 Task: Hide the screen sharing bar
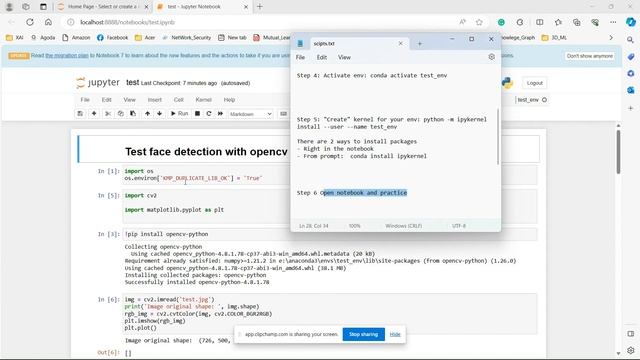click(x=395, y=334)
